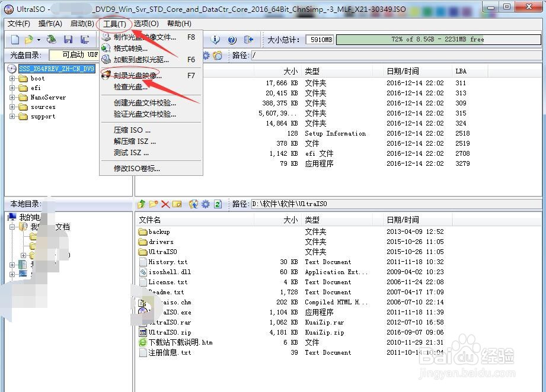Click the rename icon in local toolbar
Screen dimensions: 546x392
tap(177, 204)
